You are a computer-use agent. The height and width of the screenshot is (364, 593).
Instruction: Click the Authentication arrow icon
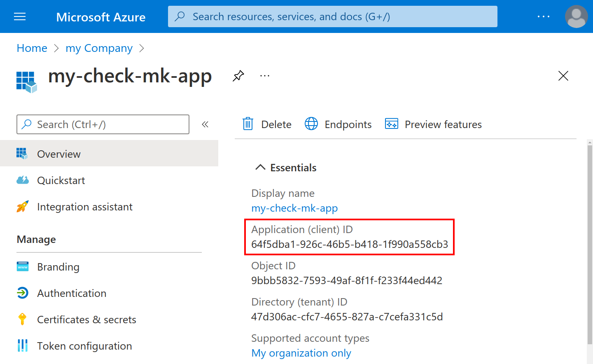23,293
